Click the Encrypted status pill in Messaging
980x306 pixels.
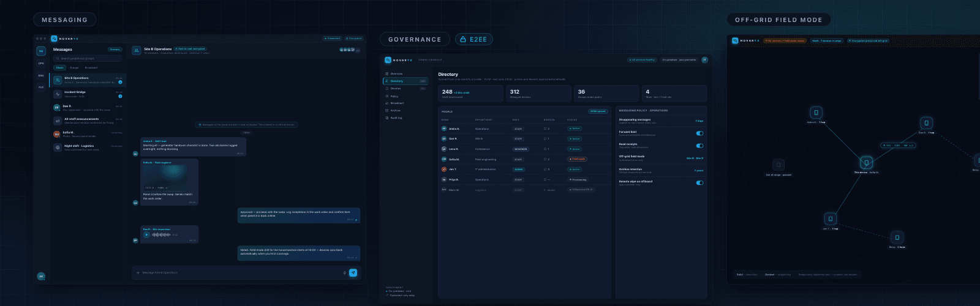pos(353,39)
